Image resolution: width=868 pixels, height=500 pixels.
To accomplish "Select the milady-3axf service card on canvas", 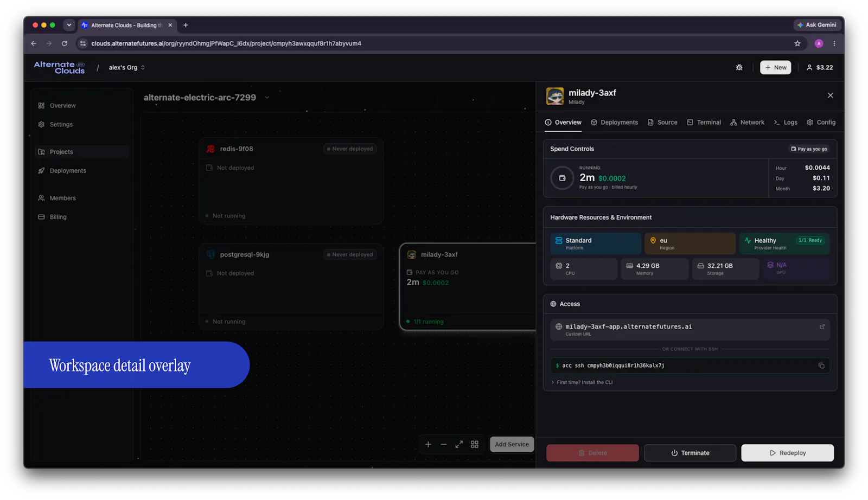I will (468, 287).
